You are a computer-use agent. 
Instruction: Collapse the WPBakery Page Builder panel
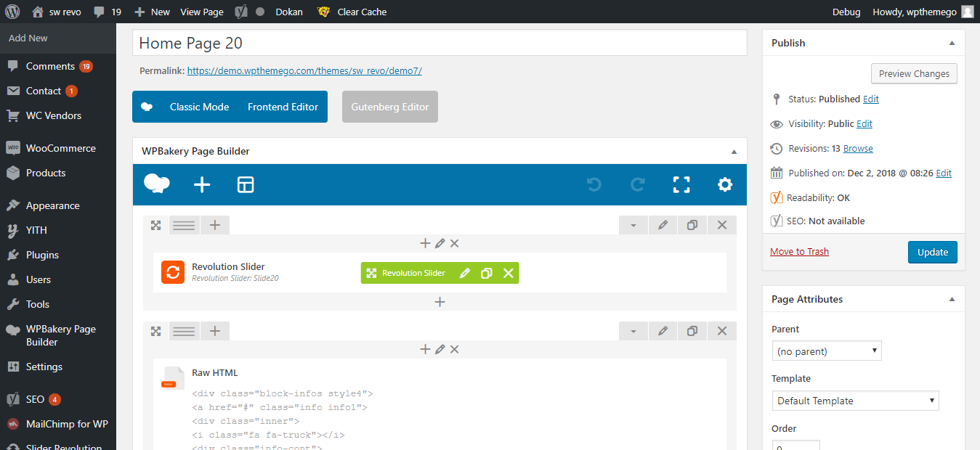[734, 152]
